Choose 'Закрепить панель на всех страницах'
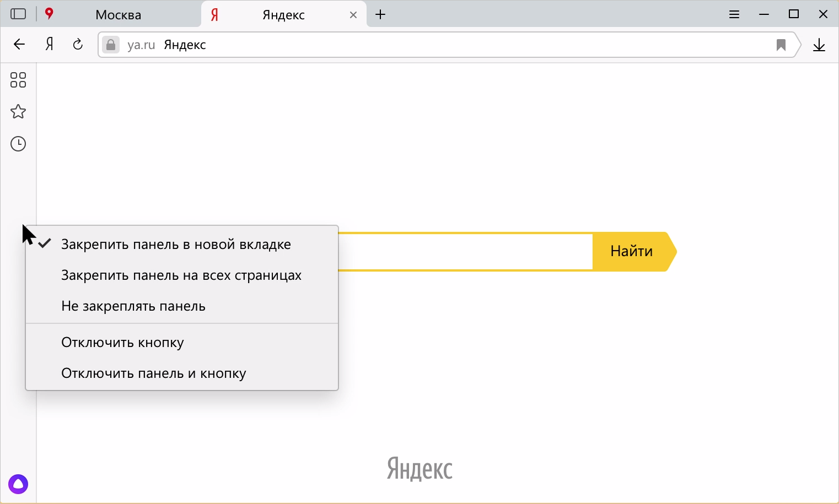Viewport: 839px width, 504px height. tap(182, 275)
